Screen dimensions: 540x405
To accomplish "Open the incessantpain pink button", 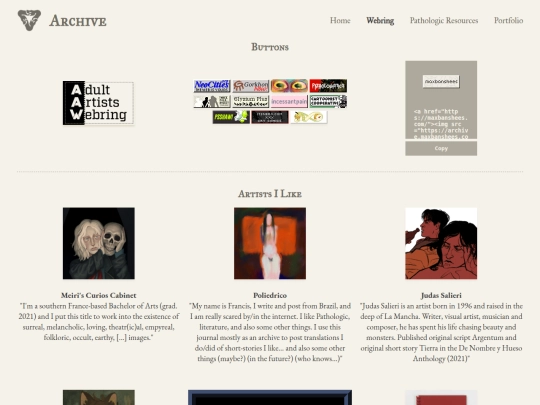I will [289, 102].
